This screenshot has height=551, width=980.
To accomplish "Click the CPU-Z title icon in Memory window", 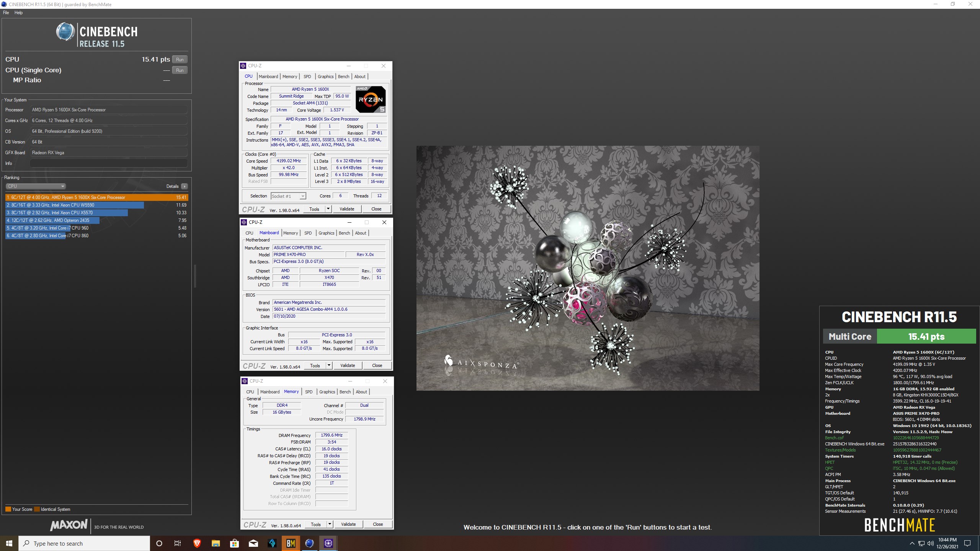I will click(245, 381).
